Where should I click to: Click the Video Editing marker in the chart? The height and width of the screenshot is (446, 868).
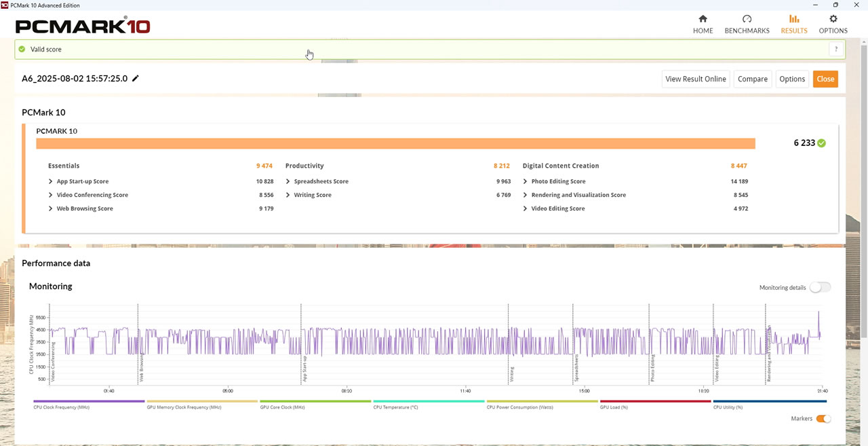[x=716, y=368]
